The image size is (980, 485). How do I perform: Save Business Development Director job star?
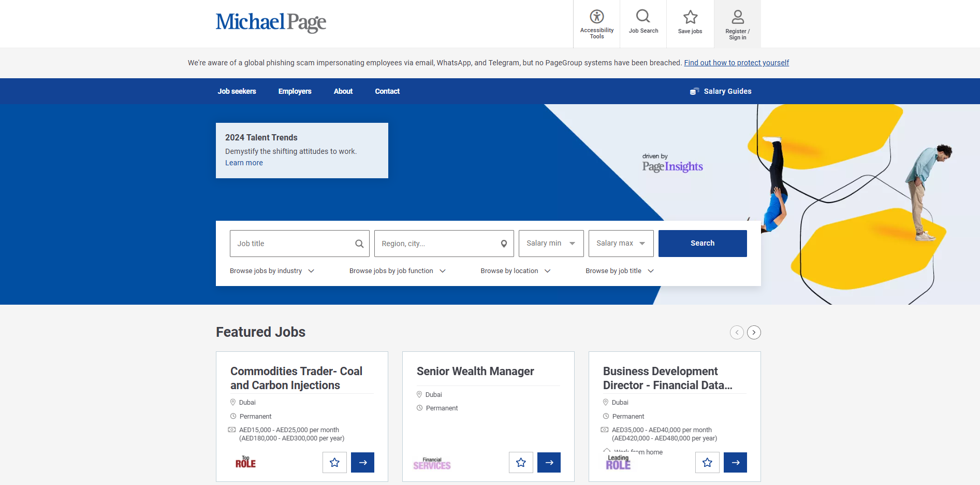click(707, 462)
